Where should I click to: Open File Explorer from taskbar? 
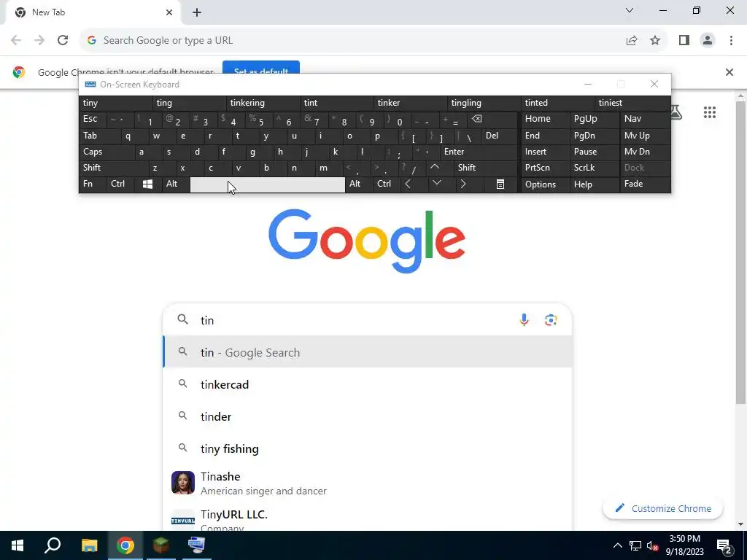[89, 545]
